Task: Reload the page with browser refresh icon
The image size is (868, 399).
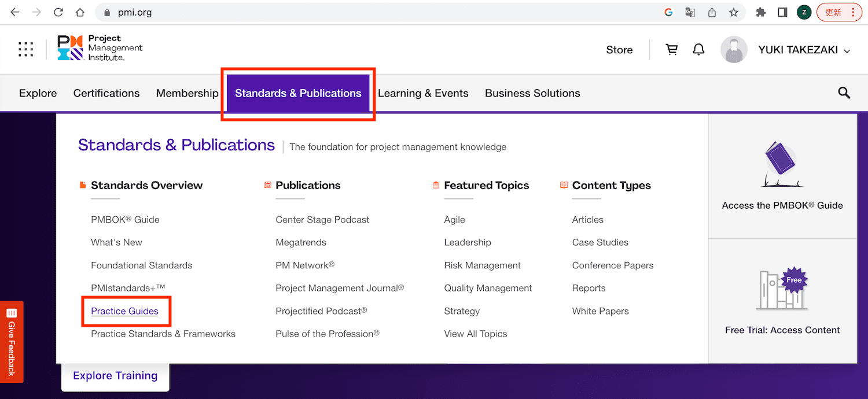Action: coord(58,12)
